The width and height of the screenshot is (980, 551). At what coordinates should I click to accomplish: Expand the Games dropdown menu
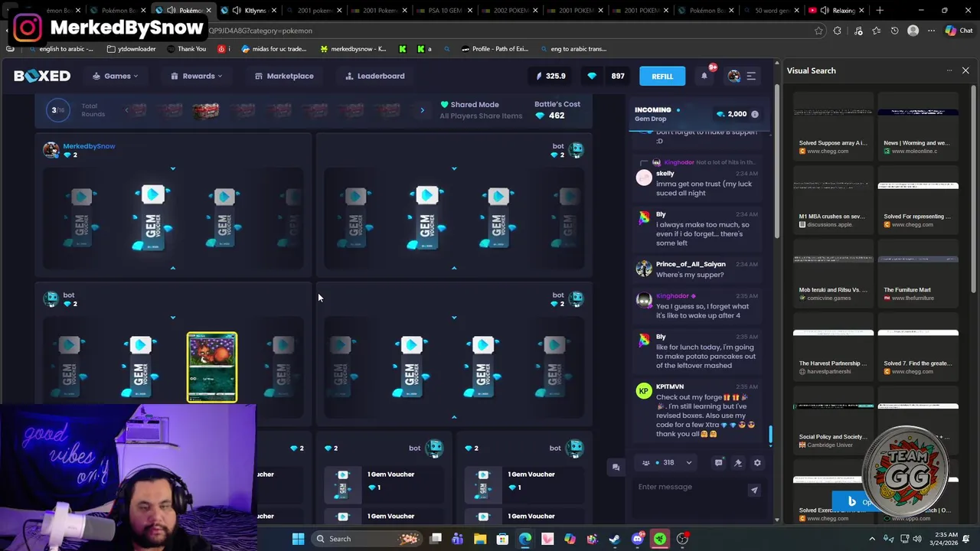116,76
